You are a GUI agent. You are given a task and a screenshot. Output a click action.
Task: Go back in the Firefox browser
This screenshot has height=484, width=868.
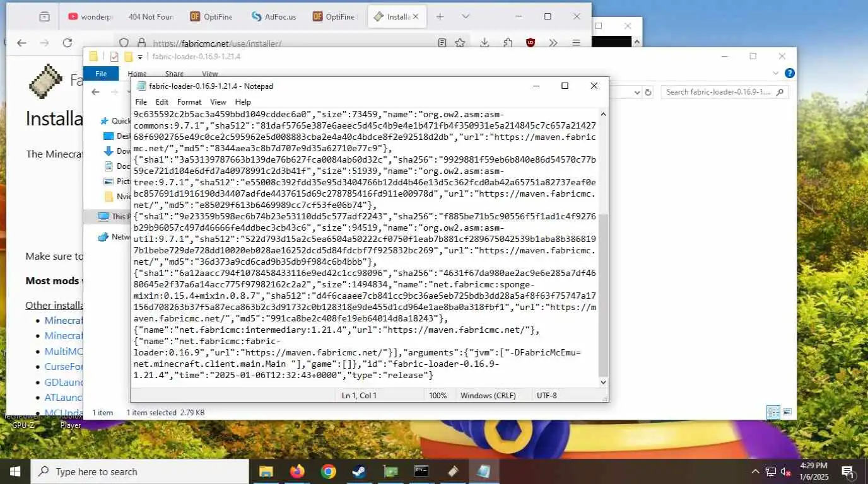[21, 43]
